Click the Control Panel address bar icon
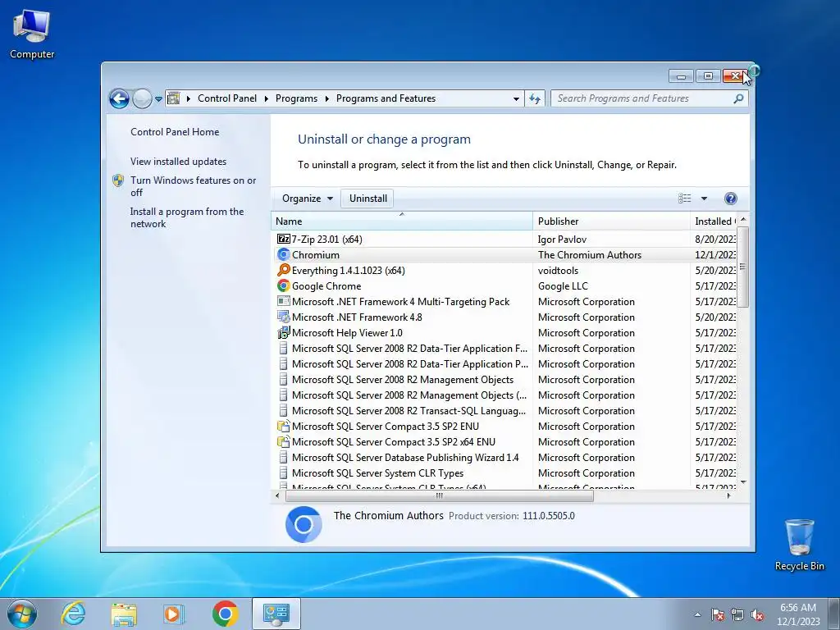The image size is (840, 630). (174, 98)
